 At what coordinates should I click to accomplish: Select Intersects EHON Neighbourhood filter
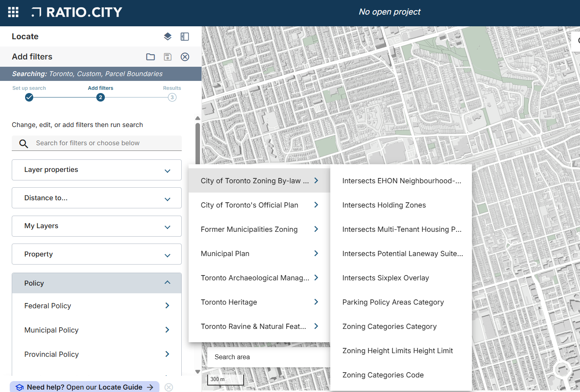401,181
